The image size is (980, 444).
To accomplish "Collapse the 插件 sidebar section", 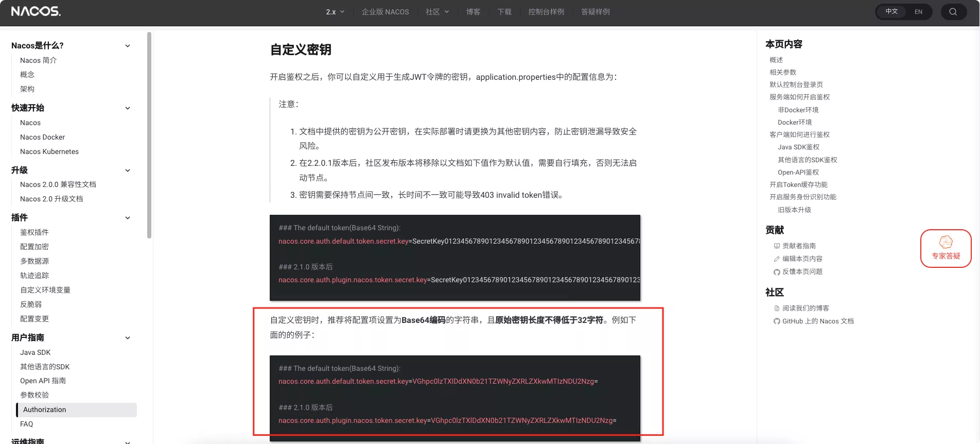I will tap(128, 218).
